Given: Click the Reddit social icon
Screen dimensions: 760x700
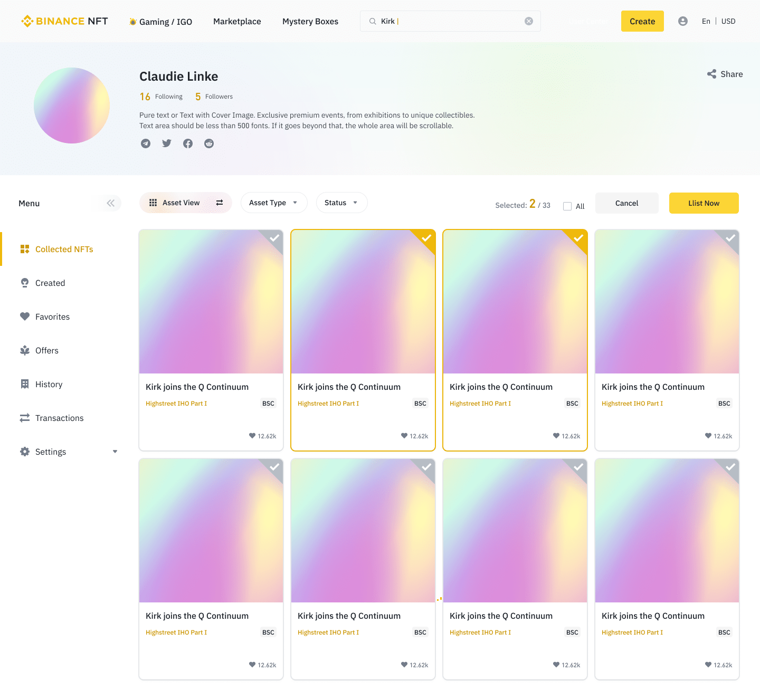Looking at the screenshot, I should [x=209, y=143].
